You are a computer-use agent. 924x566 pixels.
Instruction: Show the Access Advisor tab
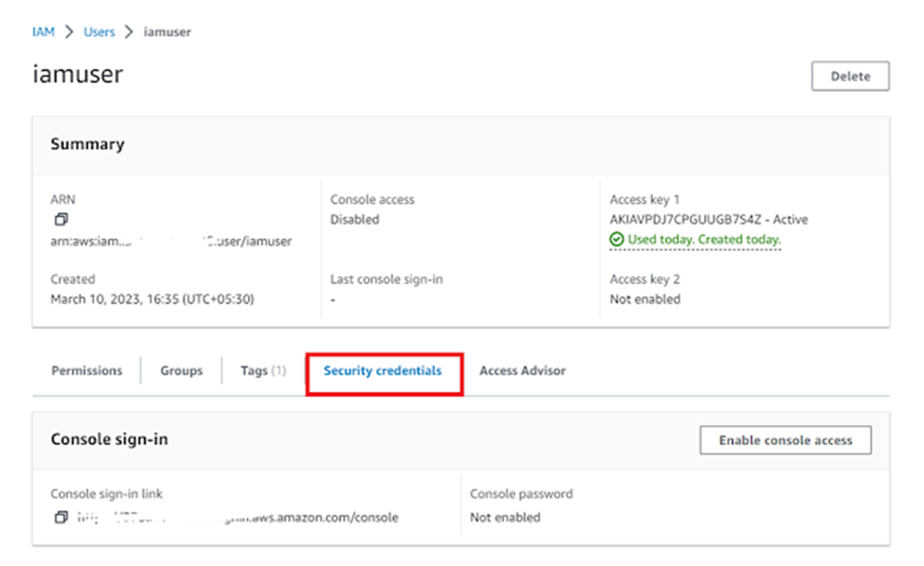(522, 371)
